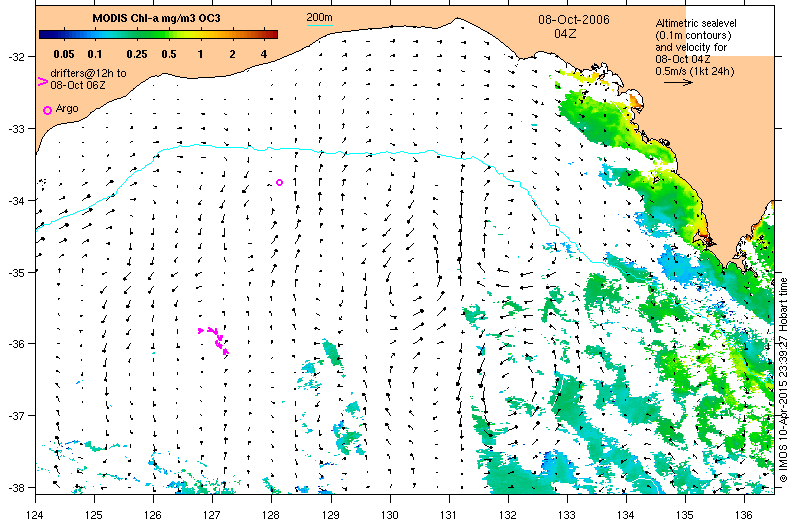Click the magenta Argo circle in legend

pos(47,110)
